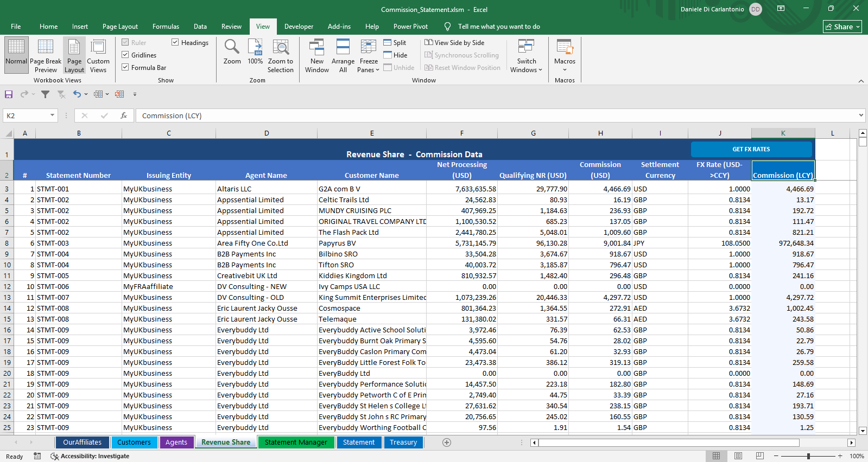Open group/outline tool dropdown arrow in quick toolbar

click(107, 94)
